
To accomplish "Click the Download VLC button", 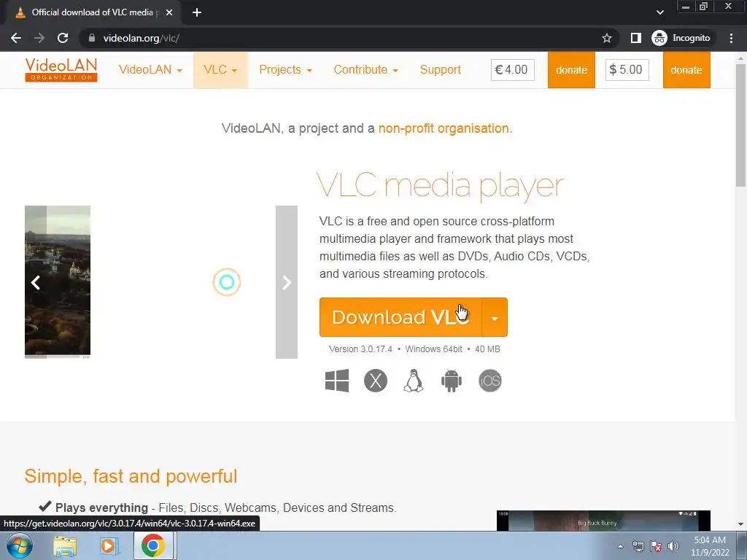I will (400, 318).
